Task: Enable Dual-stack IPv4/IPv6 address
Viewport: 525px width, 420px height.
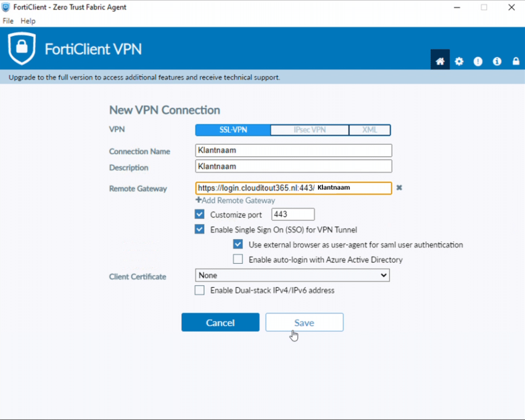Action: pyautogui.click(x=199, y=290)
